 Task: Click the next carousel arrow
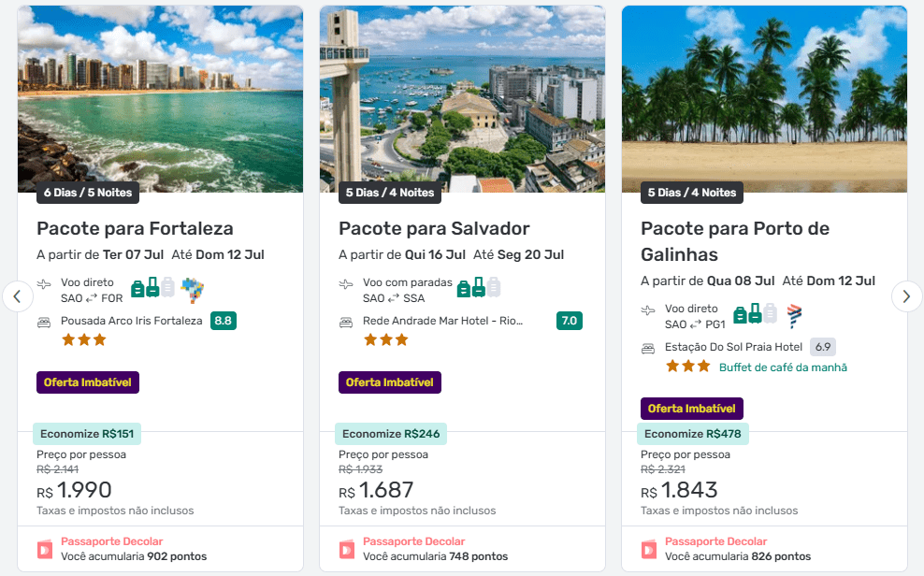click(906, 296)
